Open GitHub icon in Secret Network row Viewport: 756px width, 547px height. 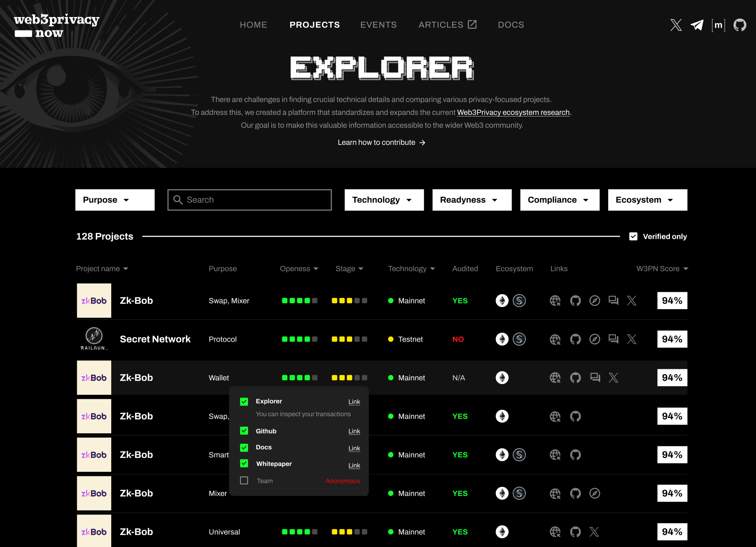pos(575,339)
